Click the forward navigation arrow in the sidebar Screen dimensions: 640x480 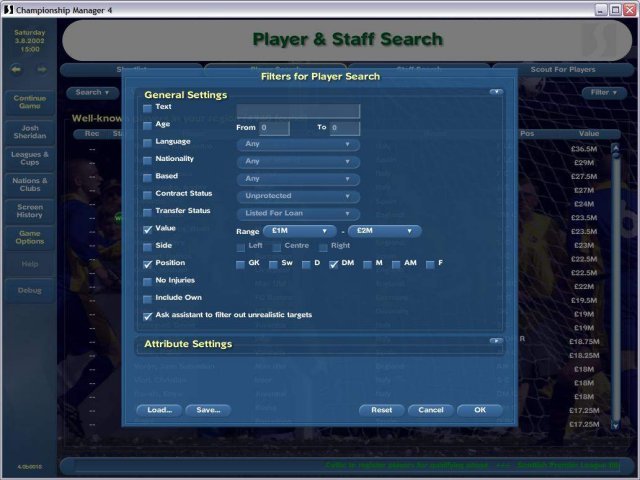(x=42, y=70)
